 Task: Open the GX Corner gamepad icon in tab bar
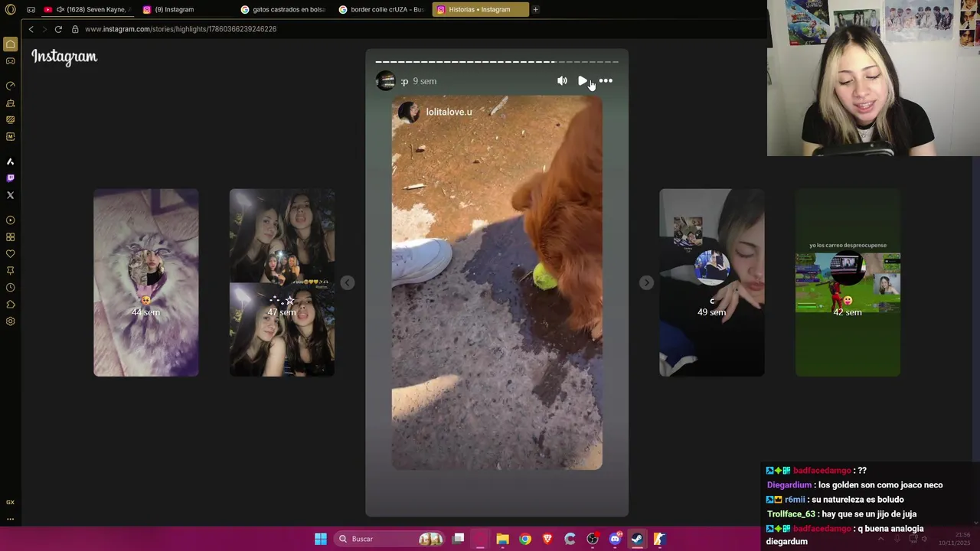31,10
